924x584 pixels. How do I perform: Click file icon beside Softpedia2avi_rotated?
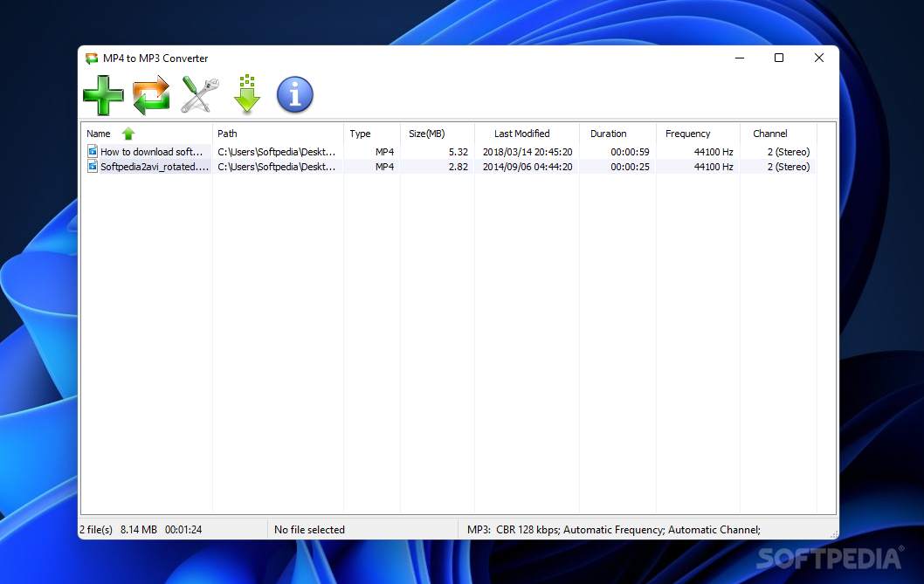click(x=93, y=167)
